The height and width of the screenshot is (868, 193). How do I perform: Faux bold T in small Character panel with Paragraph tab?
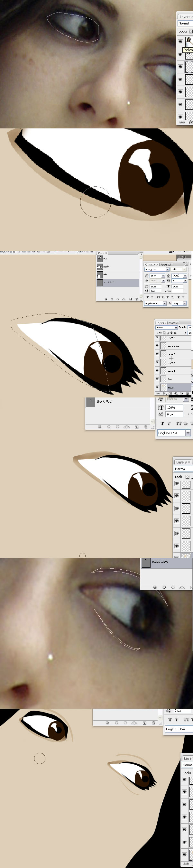(148, 297)
